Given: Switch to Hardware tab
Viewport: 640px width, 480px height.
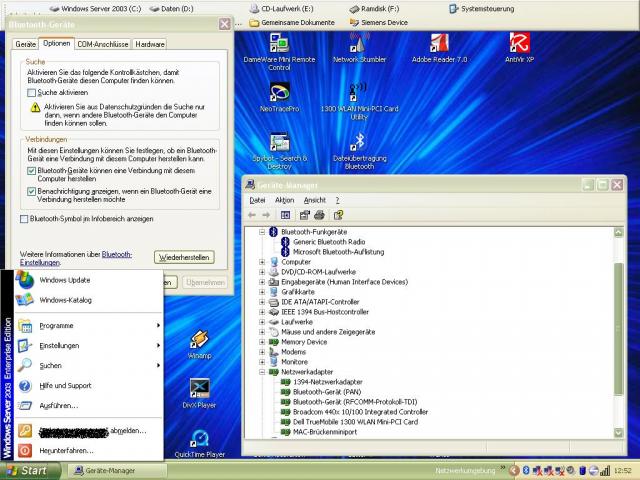Looking at the screenshot, I should pos(150,44).
